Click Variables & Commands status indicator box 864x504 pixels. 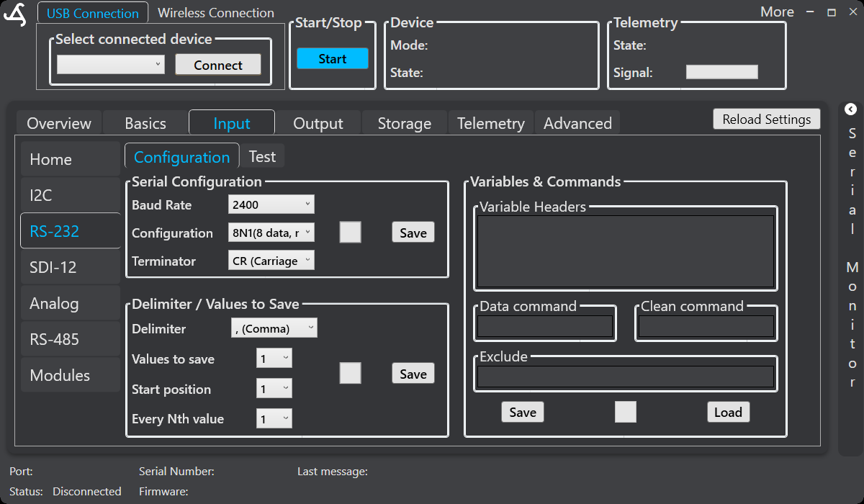pos(626,412)
